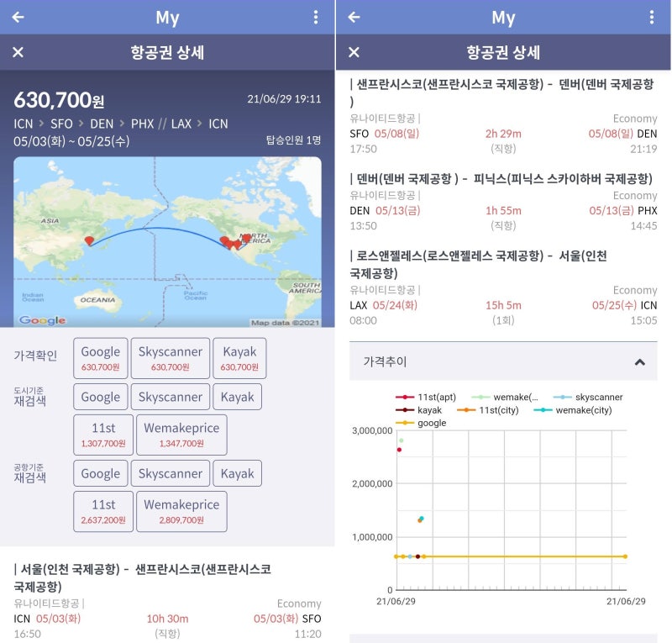Tap the 샌프란시스코 - 덴버 segment heading
Image resolution: width=672 pixels, height=643 pixels.
[501, 92]
